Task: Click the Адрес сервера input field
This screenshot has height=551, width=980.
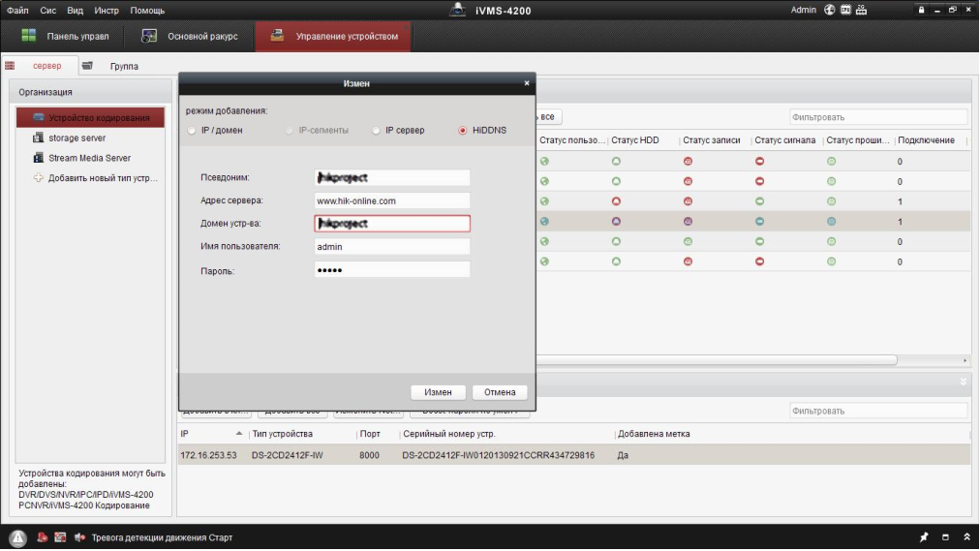Action: (x=391, y=200)
